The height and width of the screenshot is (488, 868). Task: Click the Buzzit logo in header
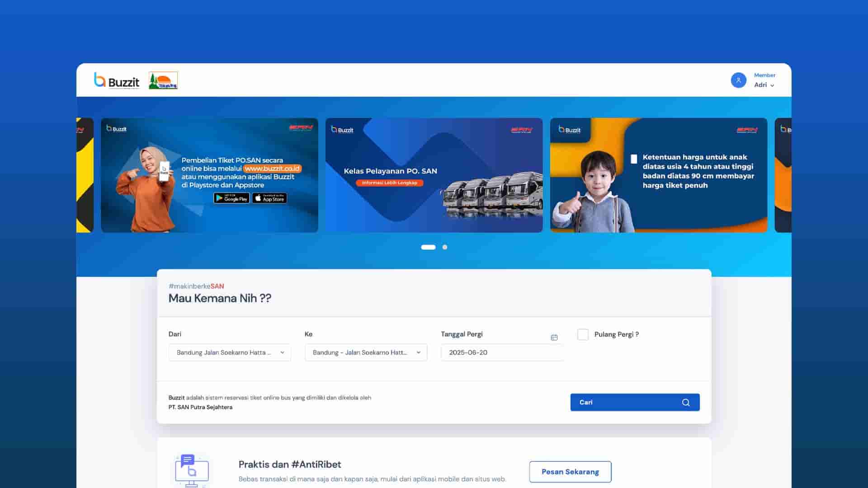tap(117, 80)
